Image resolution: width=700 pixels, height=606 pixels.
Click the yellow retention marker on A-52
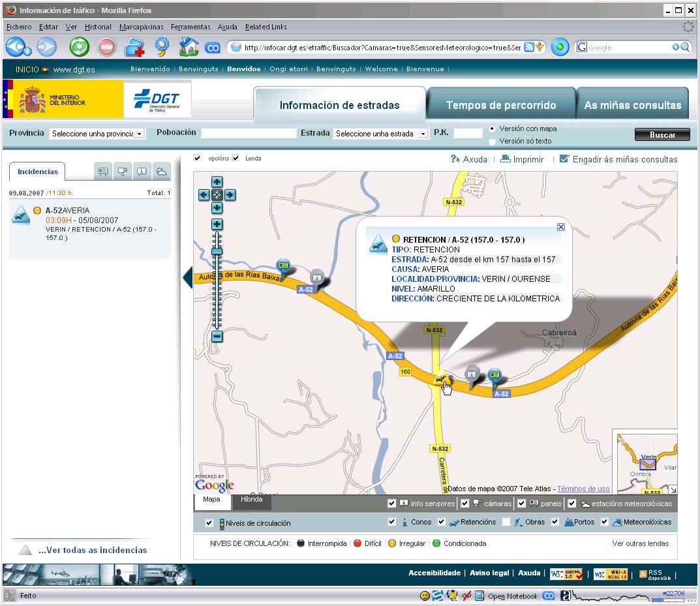pos(441,378)
